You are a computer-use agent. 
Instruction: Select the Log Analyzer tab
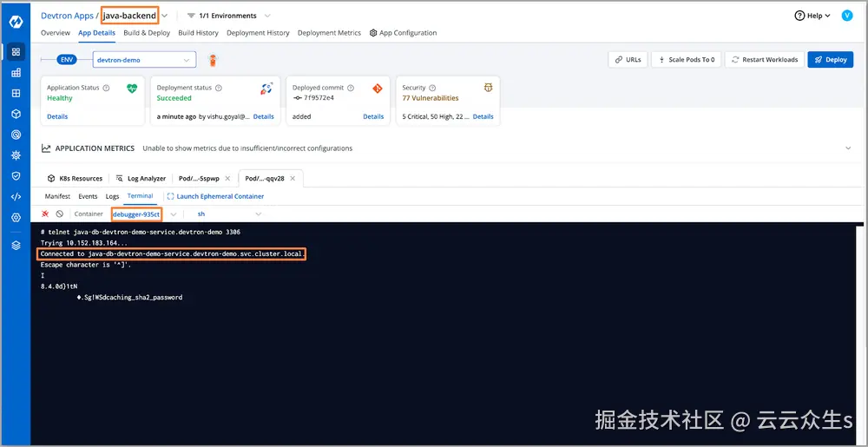[x=141, y=179]
